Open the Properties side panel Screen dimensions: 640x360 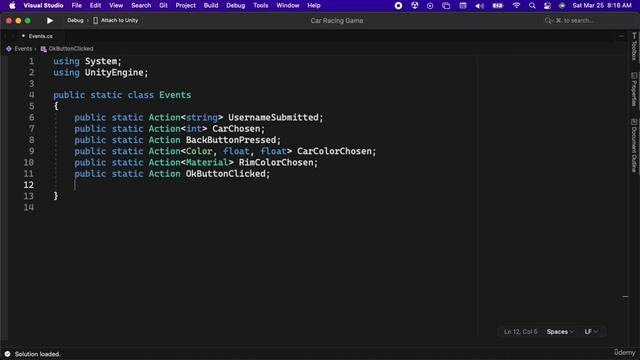[x=634, y=89]
